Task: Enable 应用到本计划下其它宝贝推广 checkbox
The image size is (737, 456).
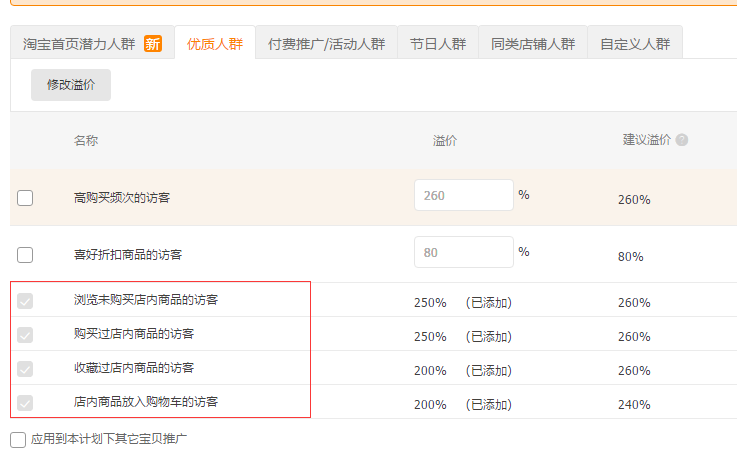Action: point(18,439)
